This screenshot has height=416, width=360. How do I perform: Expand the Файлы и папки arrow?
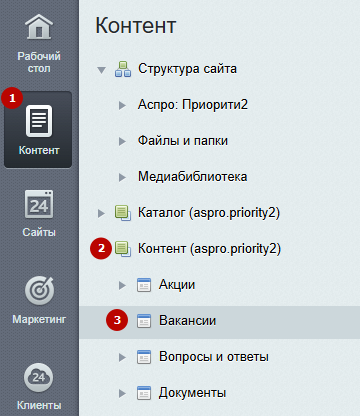122,141
